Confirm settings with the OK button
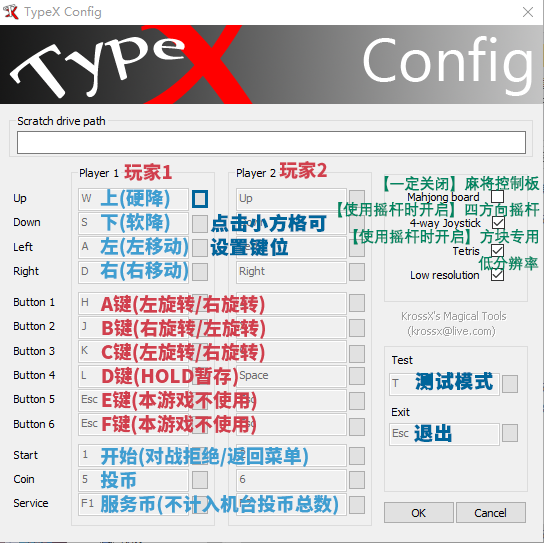The height and width of the screenshot is (543, 544). coord(419,512)
